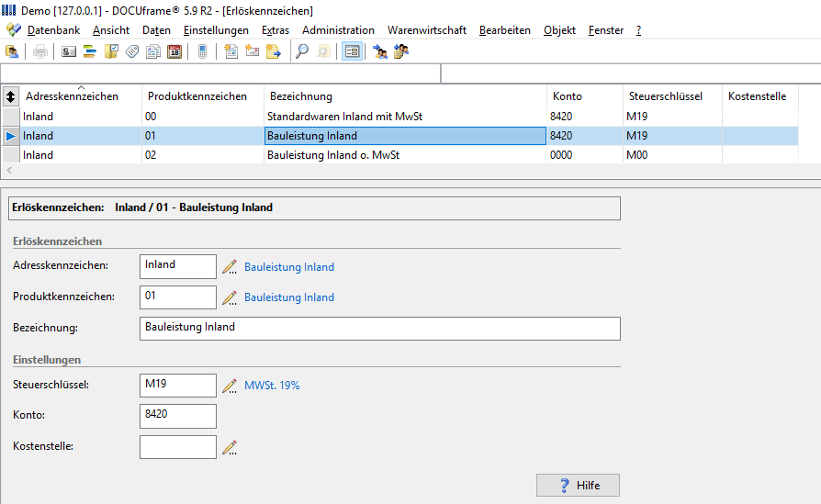Sort by Produktkennzeichen column header

(x=203, y=96)
